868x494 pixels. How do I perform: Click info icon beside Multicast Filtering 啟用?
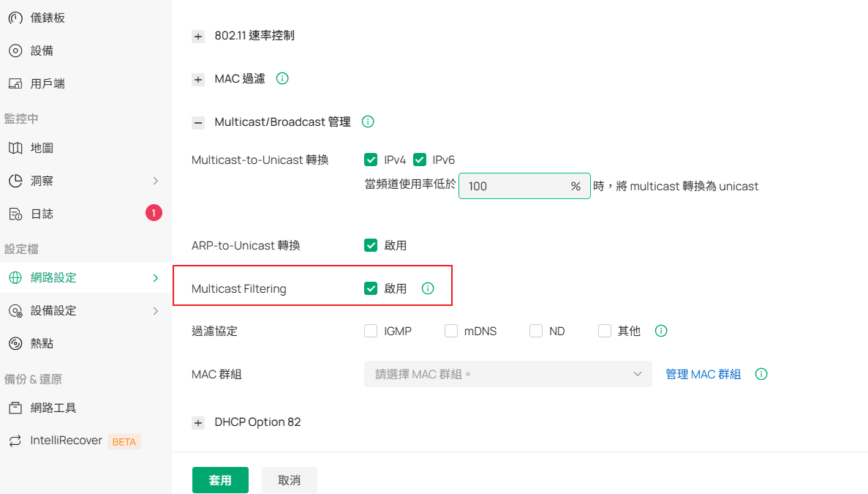pos(428,288)
